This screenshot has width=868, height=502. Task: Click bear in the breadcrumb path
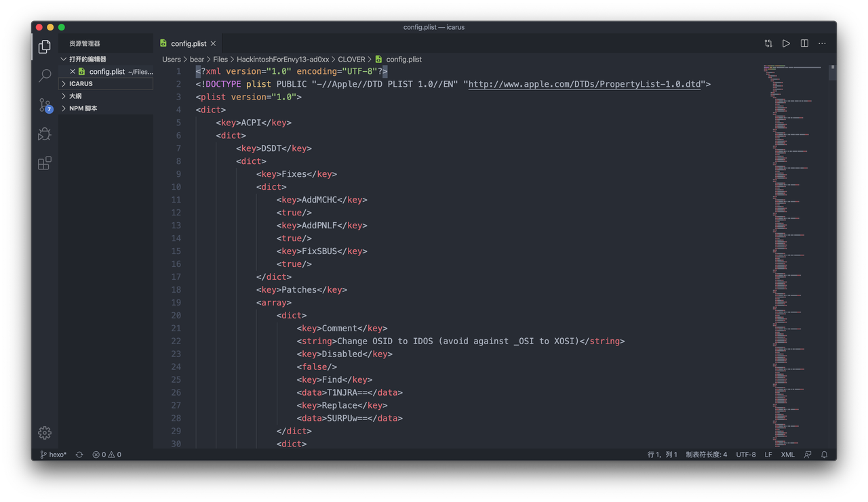click(197, 60)
